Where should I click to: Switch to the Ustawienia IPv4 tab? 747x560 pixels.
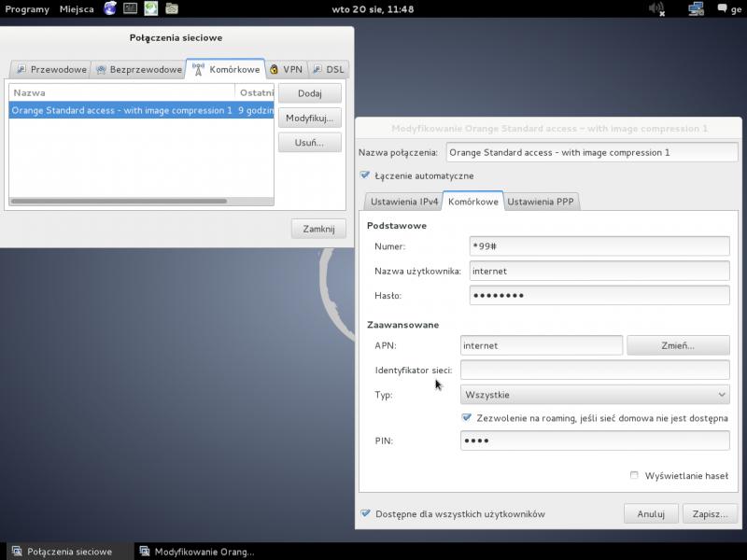tap(403, 202)
